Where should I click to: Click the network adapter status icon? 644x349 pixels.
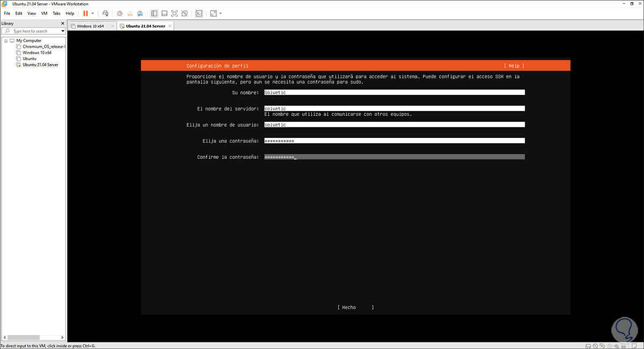[x=603, y=346]
